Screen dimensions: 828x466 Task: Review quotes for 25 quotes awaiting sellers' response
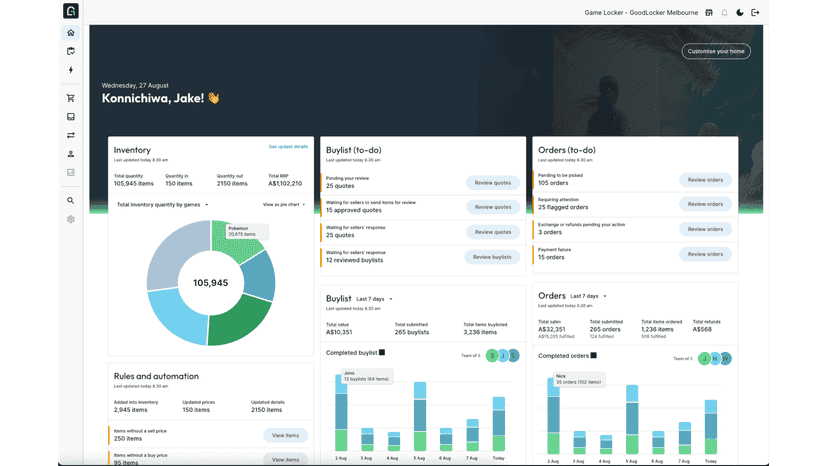click(493, 232)
